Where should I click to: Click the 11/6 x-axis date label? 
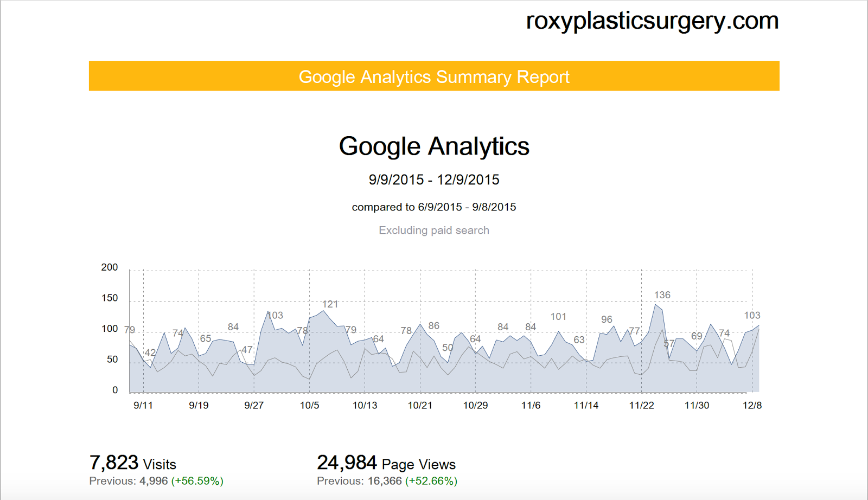coord(531,405)
